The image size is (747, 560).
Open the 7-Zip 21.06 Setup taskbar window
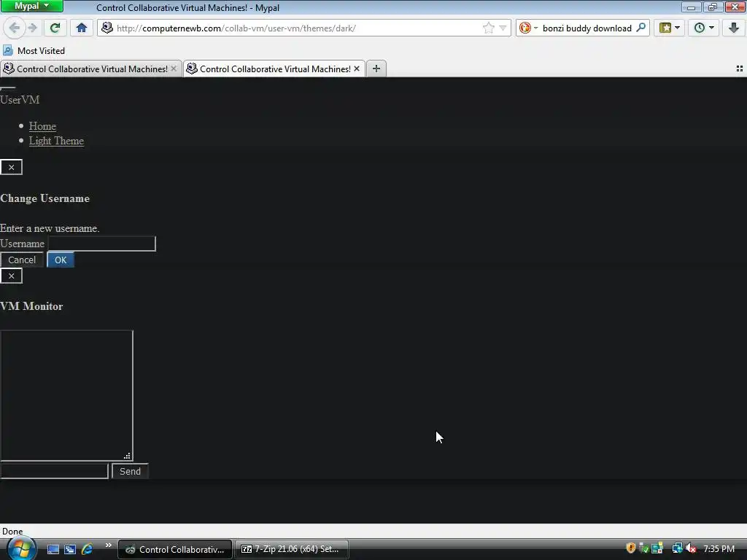pos(292,550)
